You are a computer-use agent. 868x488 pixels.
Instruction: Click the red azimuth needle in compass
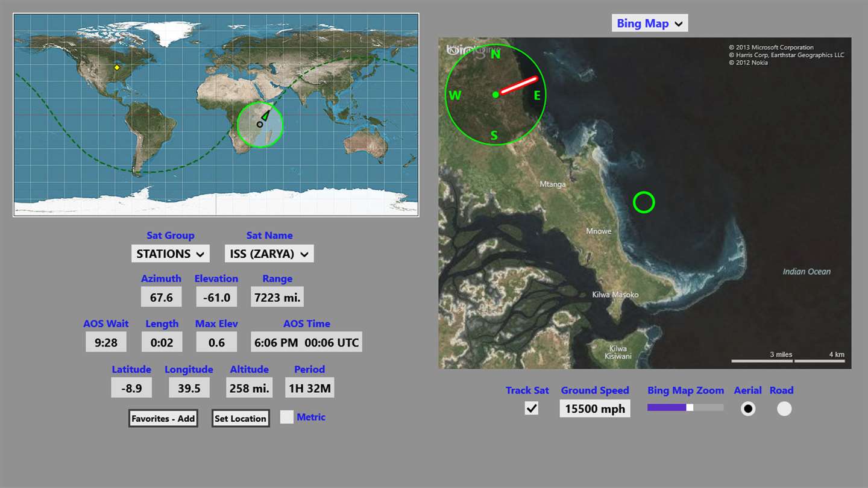click(x=518, y=85)
